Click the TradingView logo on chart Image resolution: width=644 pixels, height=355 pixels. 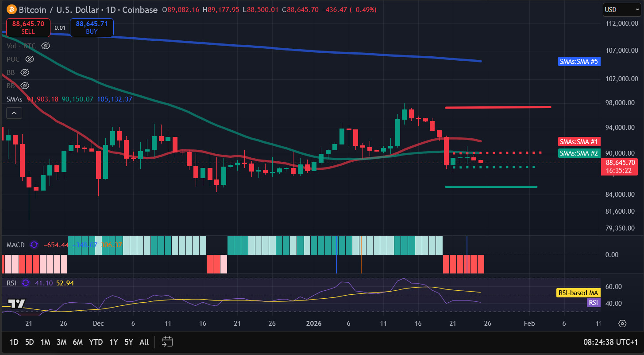(16, 304)
